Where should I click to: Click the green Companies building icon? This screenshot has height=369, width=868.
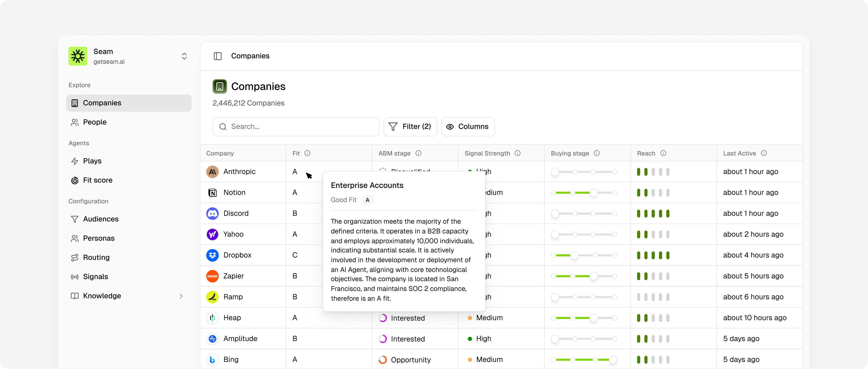pos(220,86)
